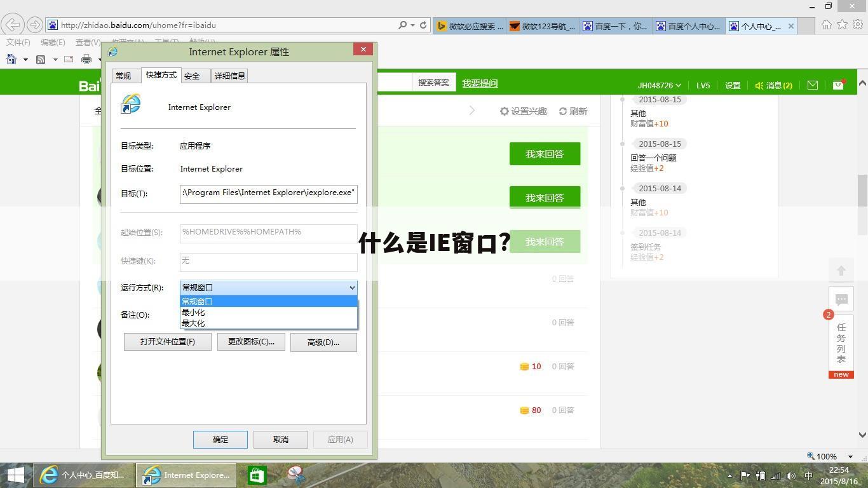Open the feedback chat bubble icon
This screenshot has width=868, height=488.
(841, 299)
